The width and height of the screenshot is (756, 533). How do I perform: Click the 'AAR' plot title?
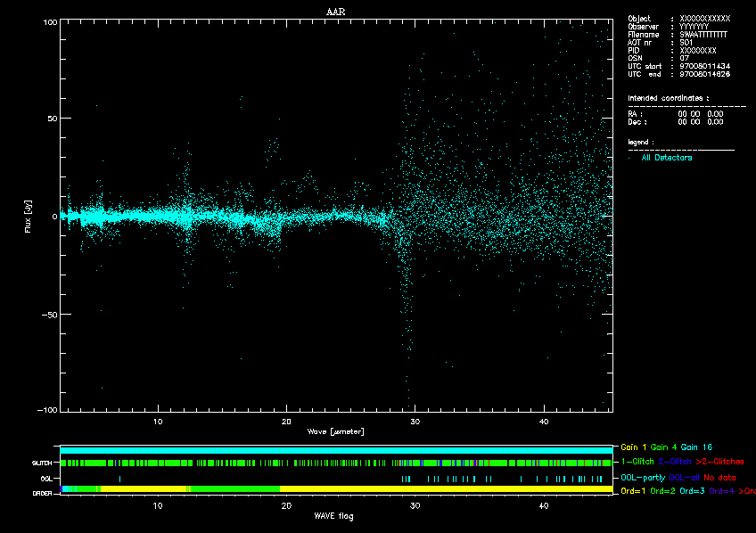336,11
